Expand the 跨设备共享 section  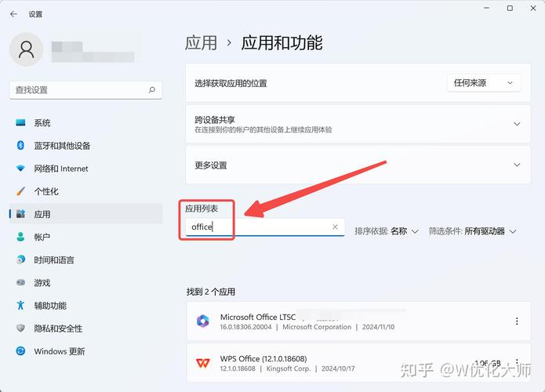pos(517,124)
